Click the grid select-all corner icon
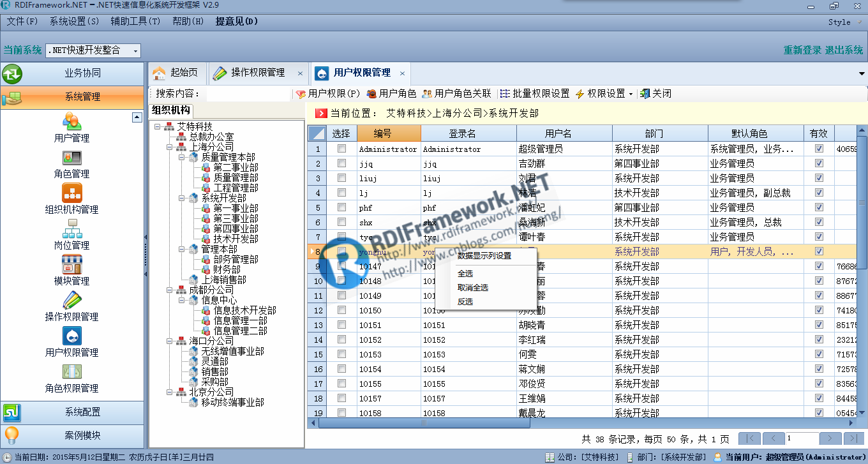Screen dimensions: 868x464 [317, 133]
